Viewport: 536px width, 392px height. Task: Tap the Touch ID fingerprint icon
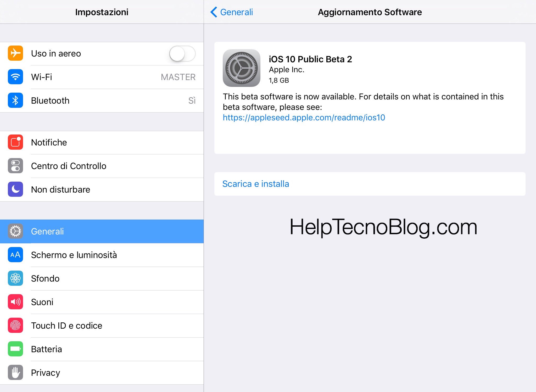pos(15,325)
